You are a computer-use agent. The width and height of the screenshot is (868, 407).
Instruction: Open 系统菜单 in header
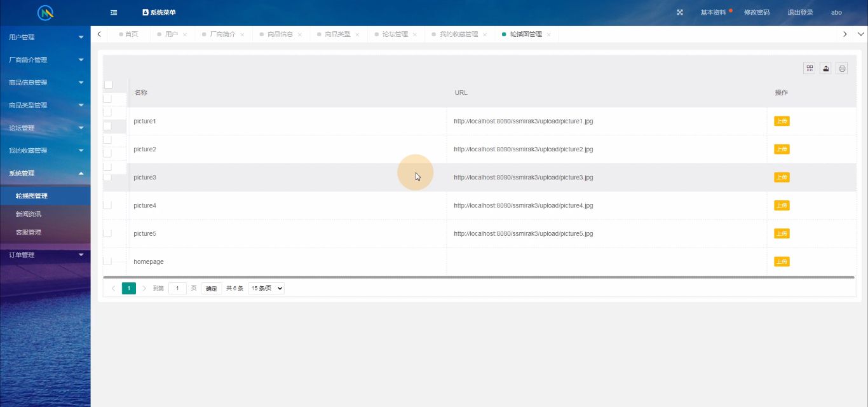click(159, 12)
